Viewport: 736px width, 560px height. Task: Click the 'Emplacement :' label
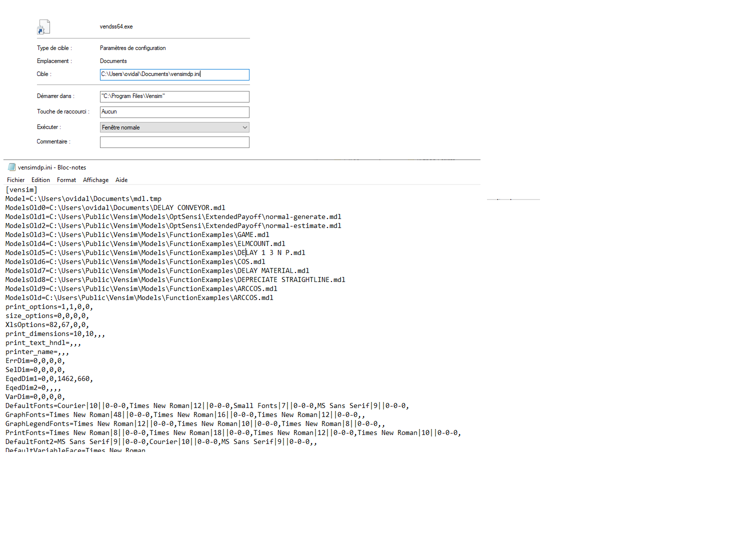click(x=54, y=61)
